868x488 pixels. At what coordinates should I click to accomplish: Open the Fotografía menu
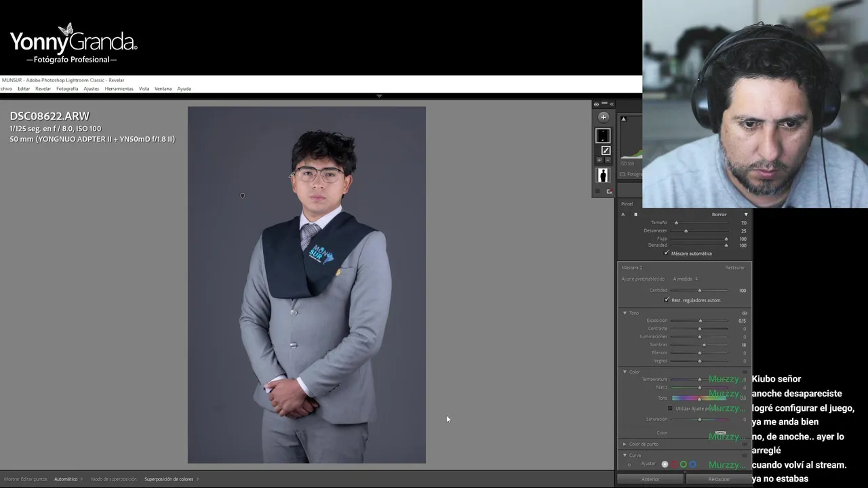point(67,89)
